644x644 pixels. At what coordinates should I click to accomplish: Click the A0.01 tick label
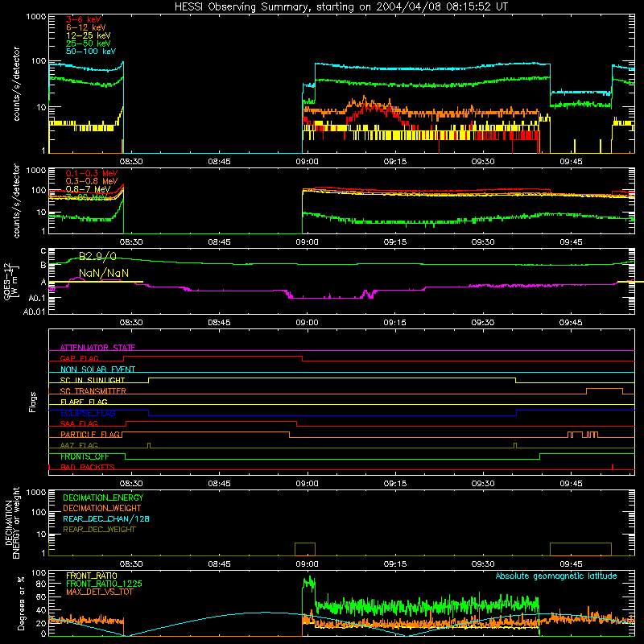tap(34, 312)
